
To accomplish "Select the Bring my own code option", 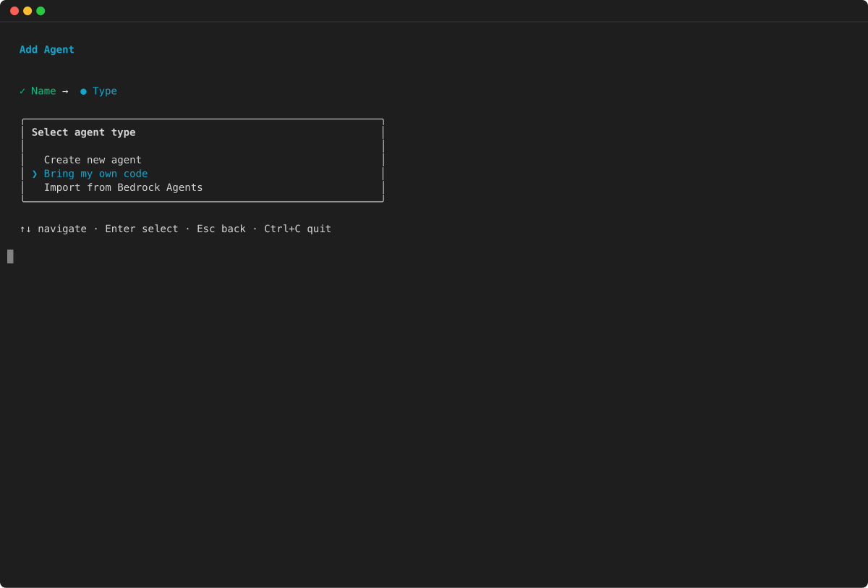I will click(95, 174).
